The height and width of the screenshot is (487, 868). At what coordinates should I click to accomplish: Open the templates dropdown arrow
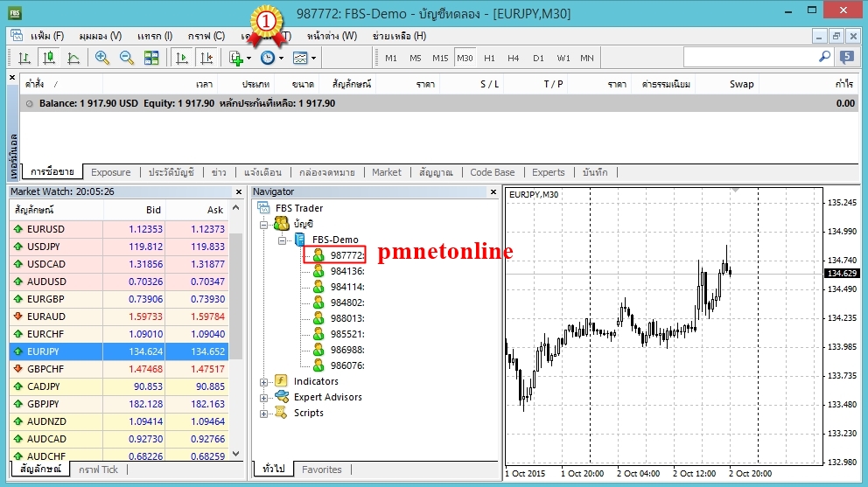tap(313, 58)
